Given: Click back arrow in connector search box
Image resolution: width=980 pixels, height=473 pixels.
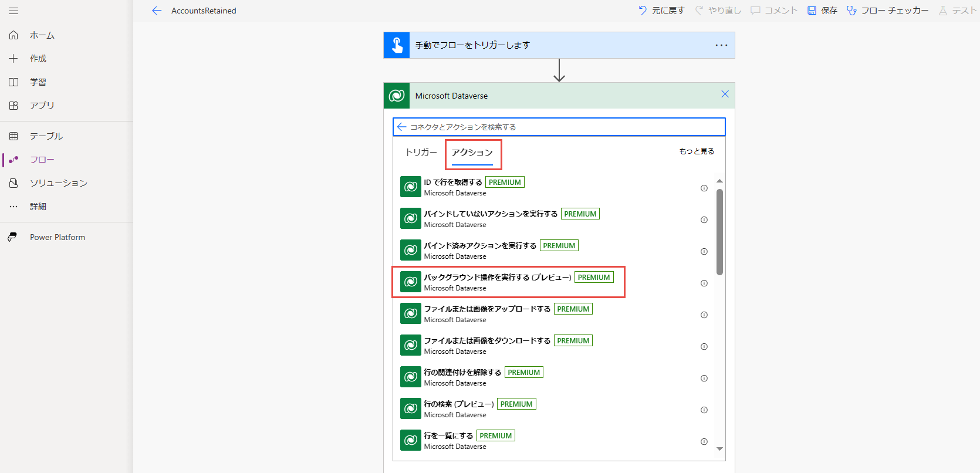Looking at the screenshot, I should coord(402,127).
